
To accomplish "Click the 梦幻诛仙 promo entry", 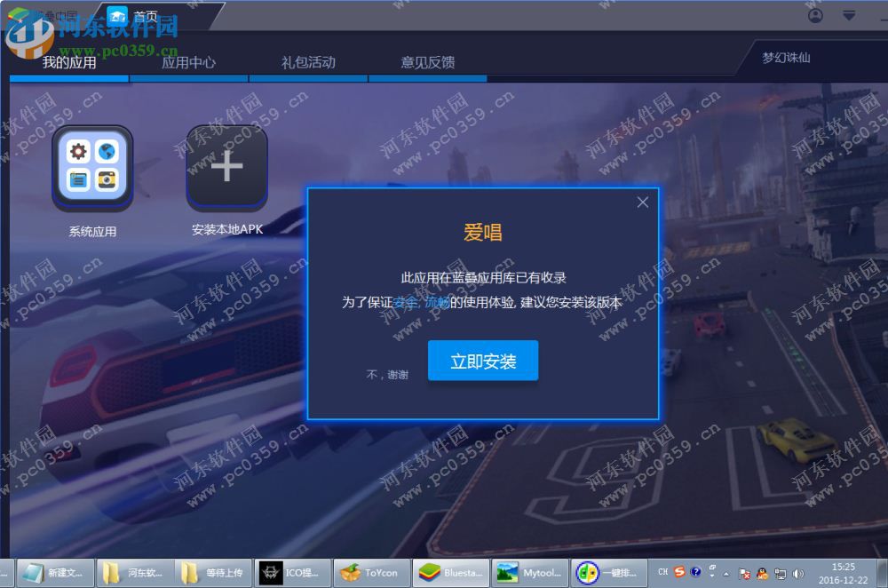I will 786,58.
